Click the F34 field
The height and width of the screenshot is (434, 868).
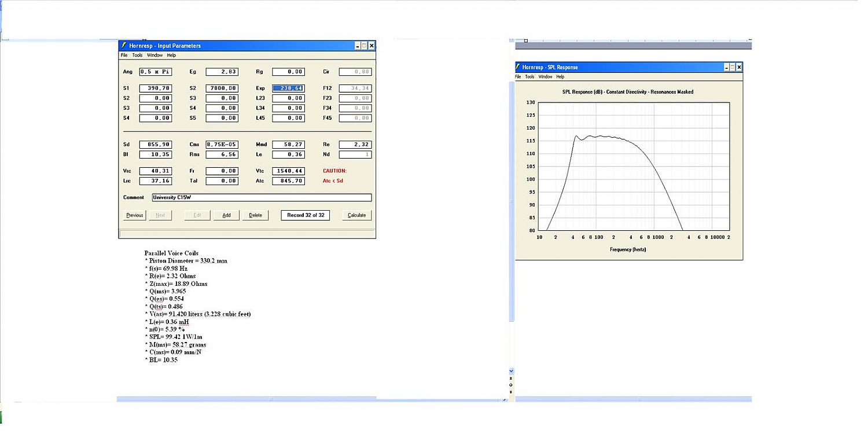point(355,108)
